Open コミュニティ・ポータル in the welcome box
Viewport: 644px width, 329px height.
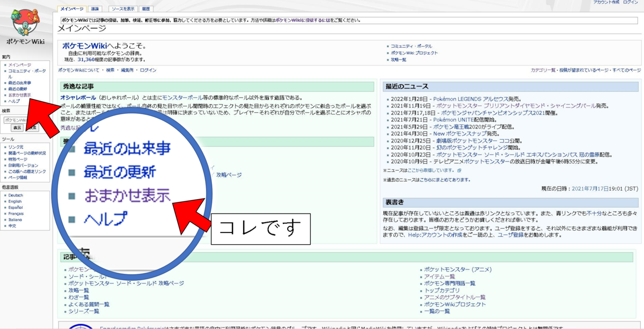(x=411, y=46)
